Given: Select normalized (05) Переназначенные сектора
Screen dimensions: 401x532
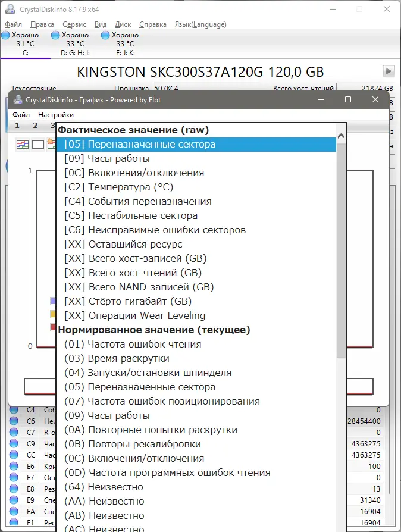Looking at the screenshot, I should coord(196,387).
